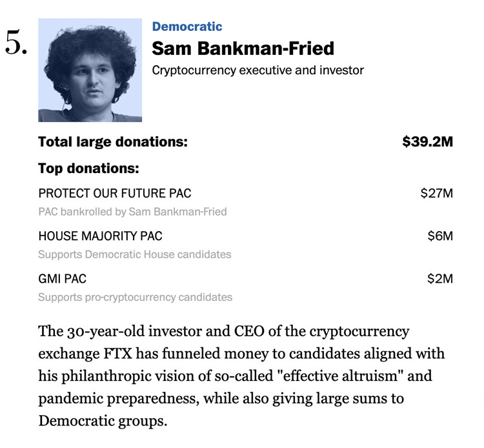Viewport: 484px width, 448px height.
Task: Click "PAC bankrolled by Sam Bankman-Fried" description
Action: pos(132,212)
